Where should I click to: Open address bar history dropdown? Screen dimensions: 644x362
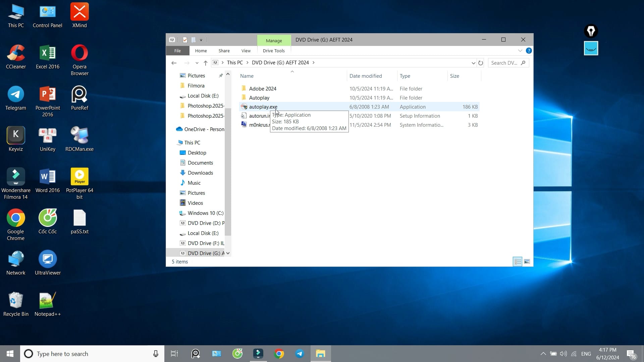473,63
